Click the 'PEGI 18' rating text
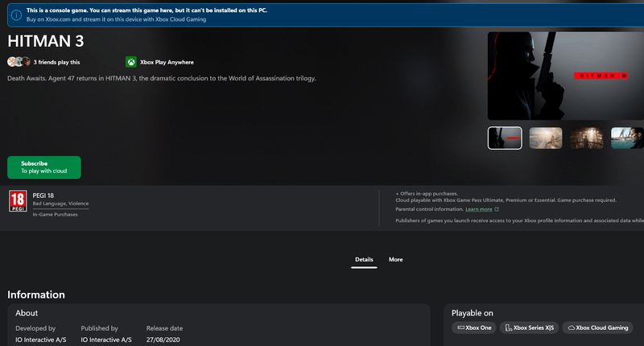The image size is (644, 346). (x=43, y=196)
